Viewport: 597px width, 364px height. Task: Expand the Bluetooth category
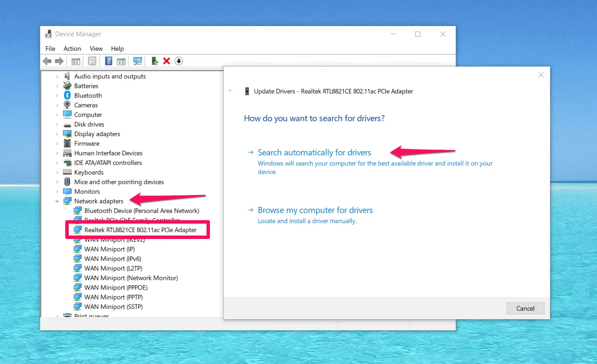click(57, 96)
